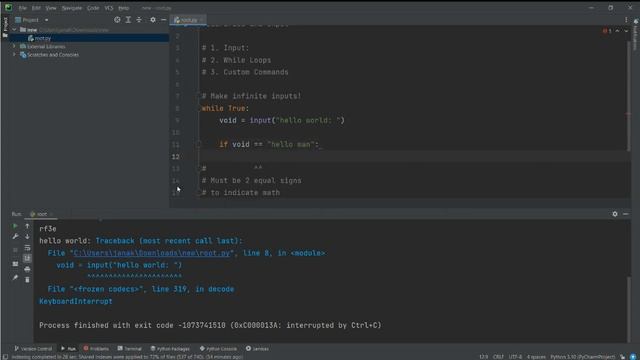Go to next highlighted error arrow
The image size is (640, 360).
pos(626,31)
